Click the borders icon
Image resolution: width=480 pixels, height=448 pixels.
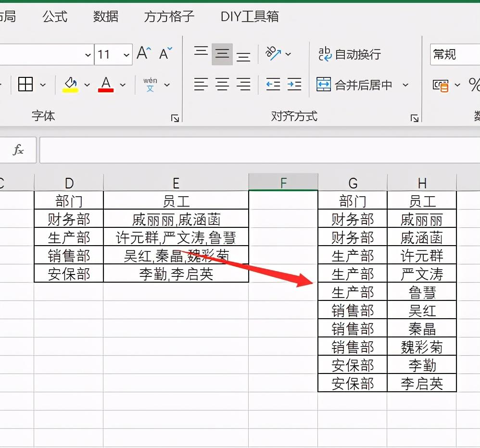pos(25,84)
